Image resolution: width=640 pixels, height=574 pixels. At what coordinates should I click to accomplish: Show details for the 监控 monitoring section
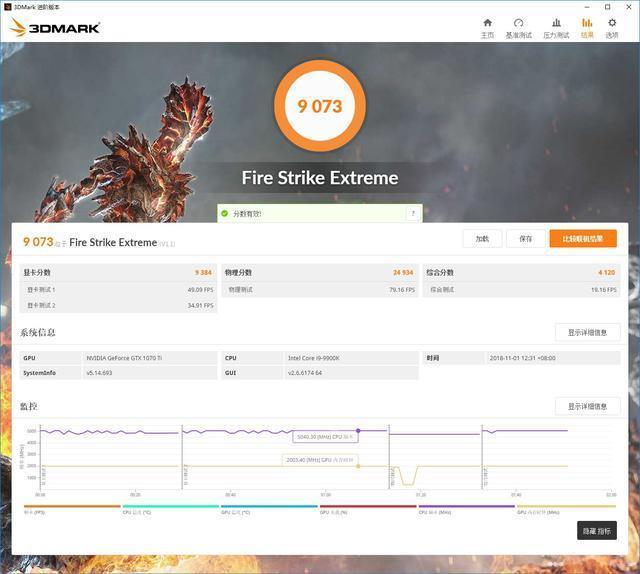pyautogui.click(x=587, y=406)
